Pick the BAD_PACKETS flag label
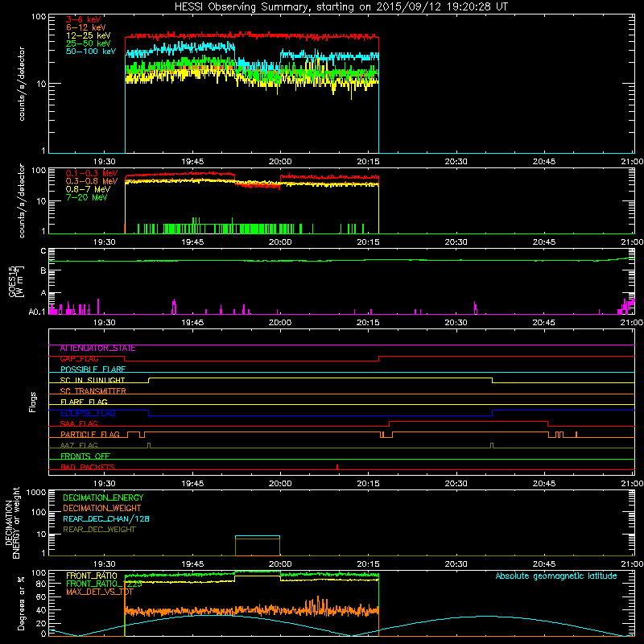Image resolution: width=644 pixels, height=644 pixels. point(88,467)
